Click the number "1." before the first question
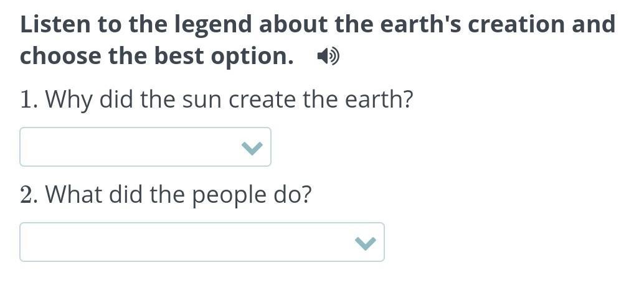Screen dimensions: 644x298 [x=29, y=100]
